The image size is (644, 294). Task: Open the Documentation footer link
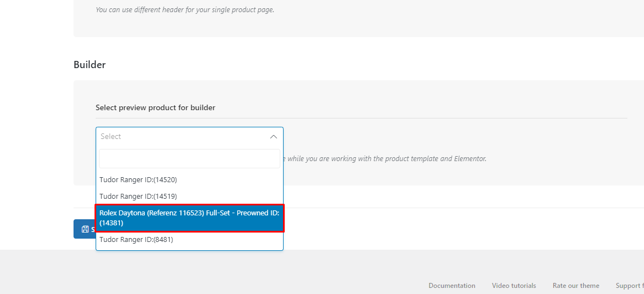[452, 285]
